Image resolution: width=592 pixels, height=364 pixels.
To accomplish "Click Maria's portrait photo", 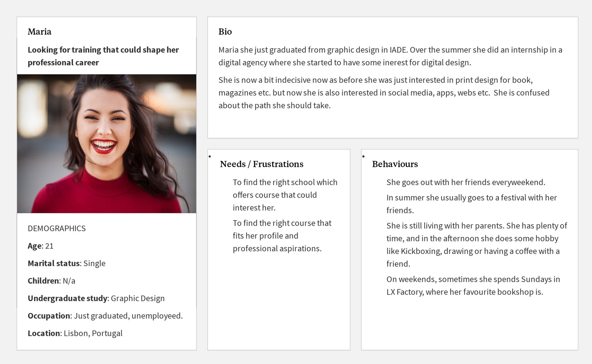I will [x=107, y=144].
